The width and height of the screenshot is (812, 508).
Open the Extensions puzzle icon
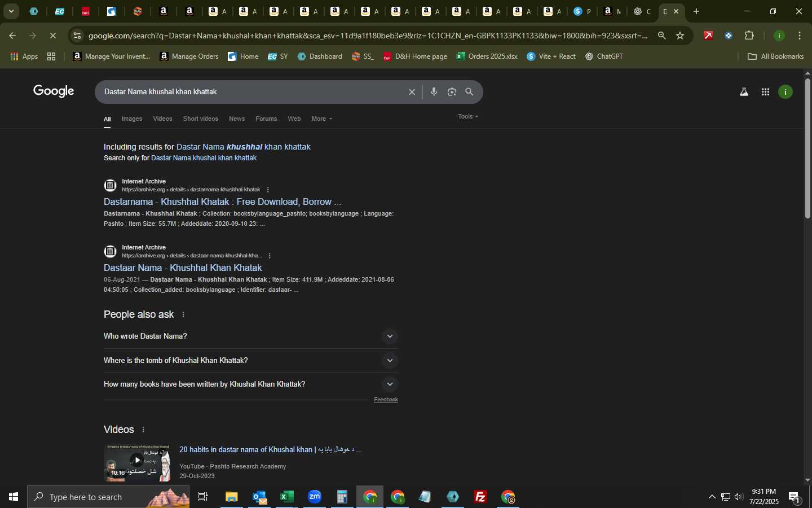(749, 36)
